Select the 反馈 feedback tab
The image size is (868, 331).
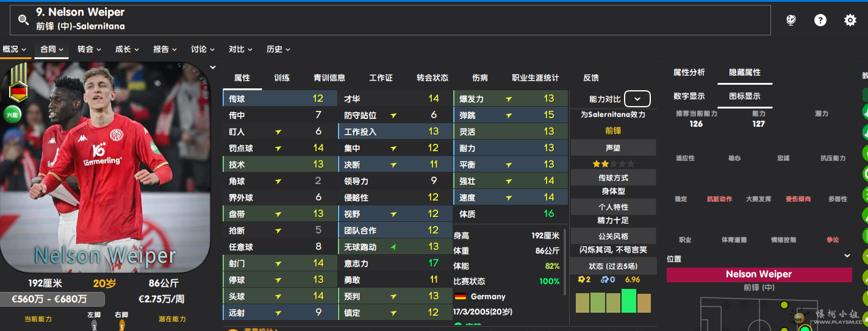(591, 78)
